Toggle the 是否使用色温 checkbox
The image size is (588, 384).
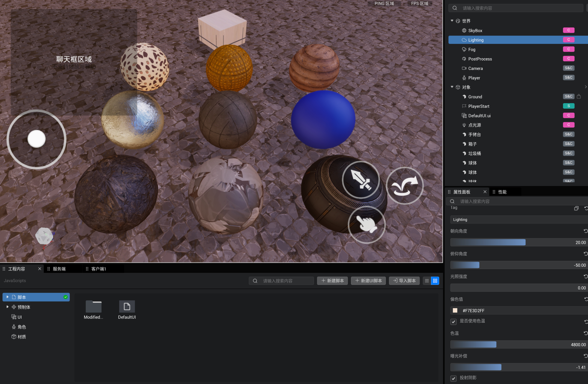point(453,322)
